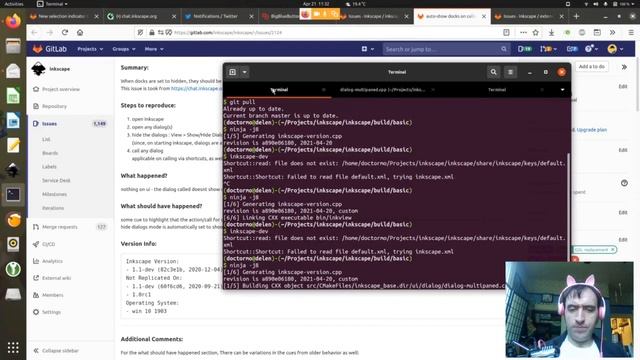Open CI/CD in the project sidebar
Screen dimensions: 640x360
pos(49,244)
